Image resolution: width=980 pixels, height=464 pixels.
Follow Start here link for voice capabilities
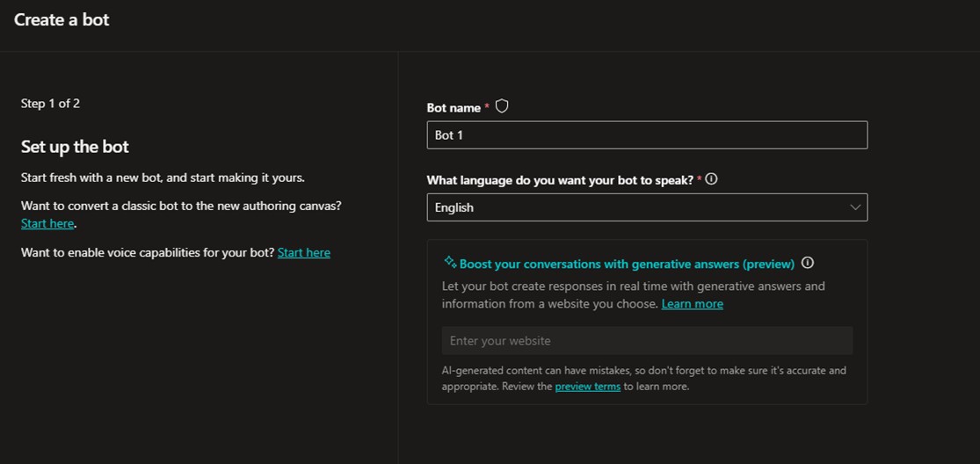(303, 253)
